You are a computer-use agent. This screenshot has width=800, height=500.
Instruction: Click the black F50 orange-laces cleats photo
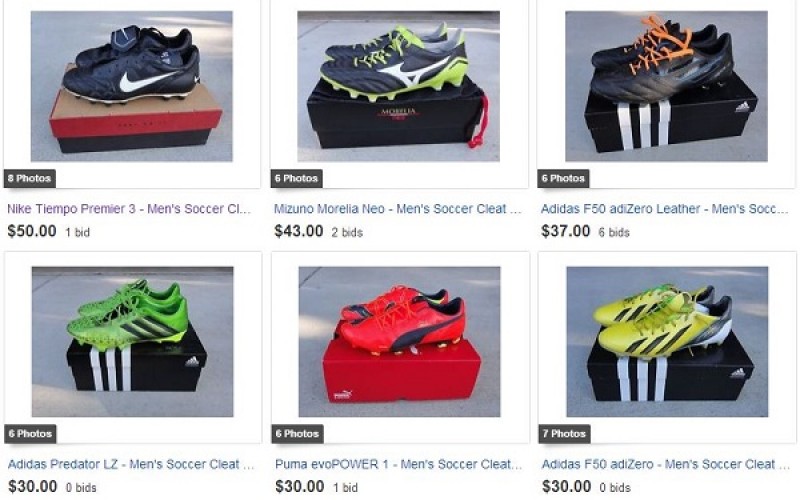point(666,86)
